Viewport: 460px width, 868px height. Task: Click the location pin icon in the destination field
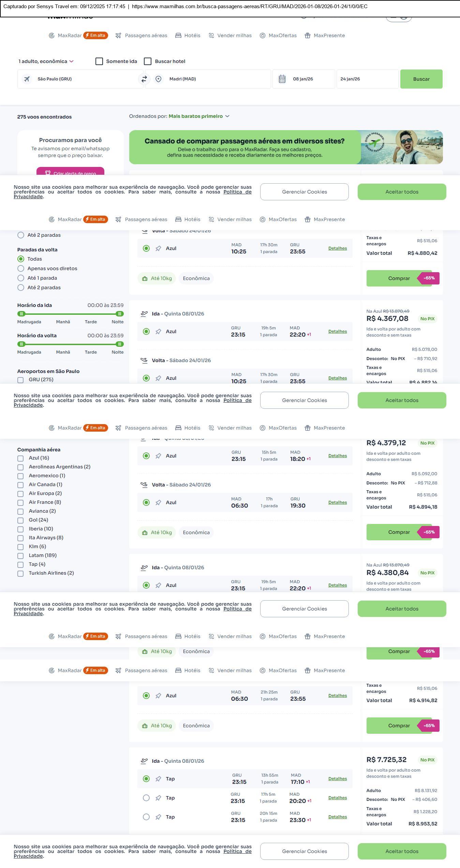pos(158,79)
